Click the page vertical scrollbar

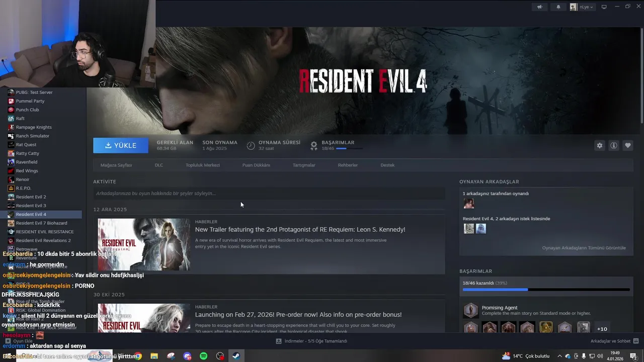click(641, 74)
